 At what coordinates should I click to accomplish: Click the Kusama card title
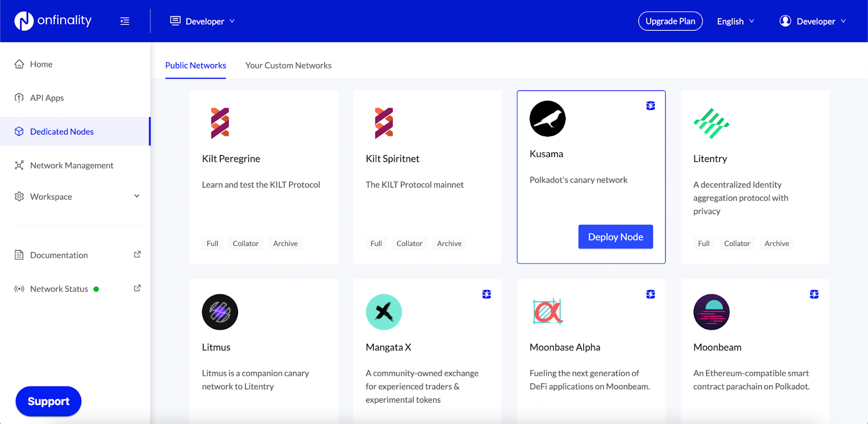tap(546, 154)
